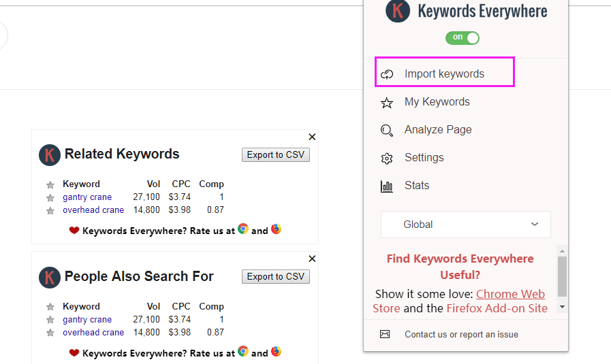Open Settings menu item
The width and height of the screenshot is (611, 364).
[x=424, y=158]
